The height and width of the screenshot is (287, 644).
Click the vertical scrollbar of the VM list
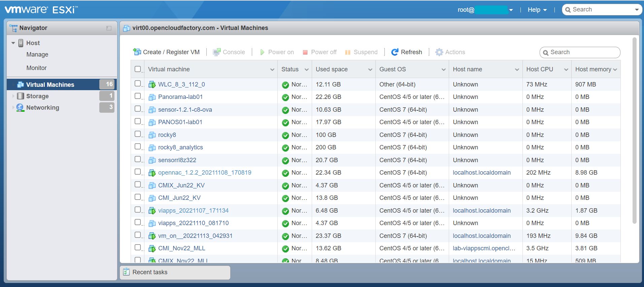point(634,131)
